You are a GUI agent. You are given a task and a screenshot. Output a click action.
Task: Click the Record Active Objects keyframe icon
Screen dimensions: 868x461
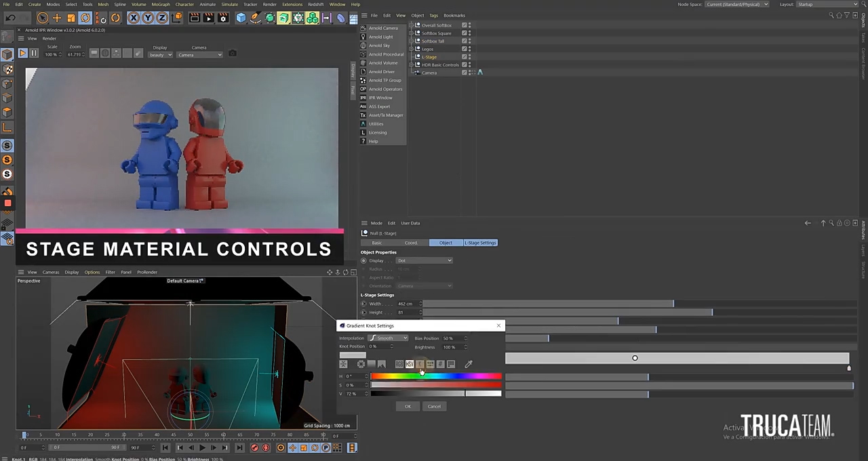pyautogui.click(x=254, y=447)
